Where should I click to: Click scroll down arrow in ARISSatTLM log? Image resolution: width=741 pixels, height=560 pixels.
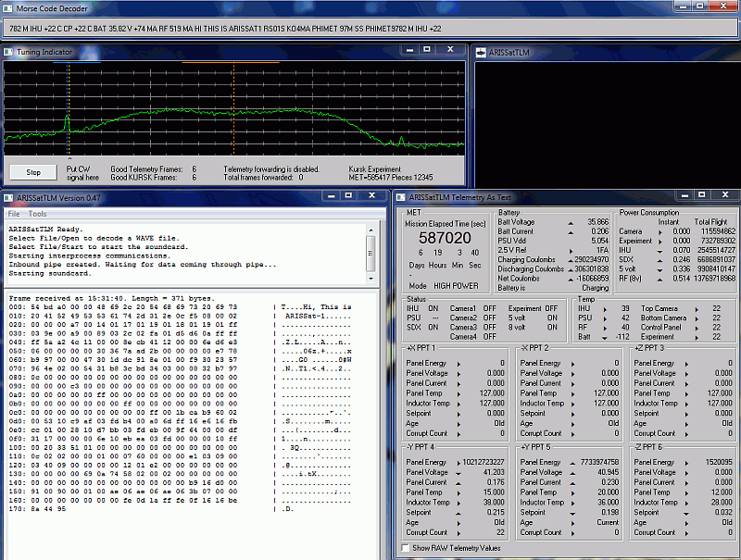[x=371, y=279]
